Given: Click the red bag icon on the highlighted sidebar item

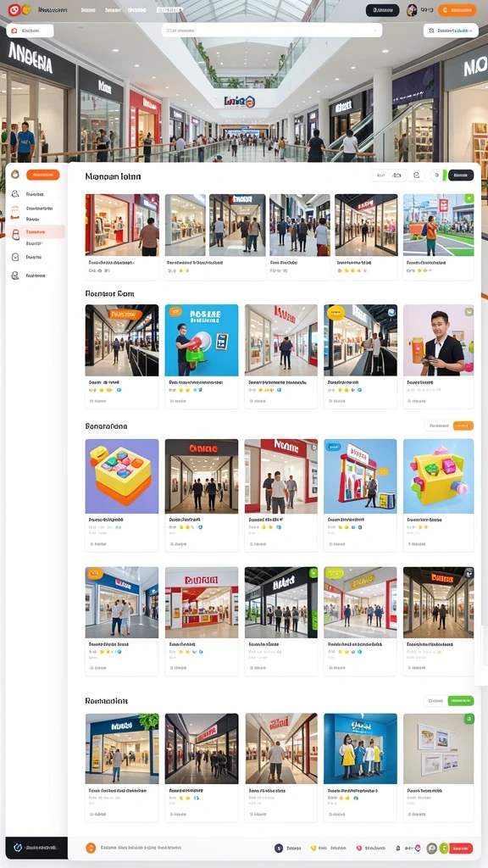Looking at the screenshot, I should tap(16, 234).
